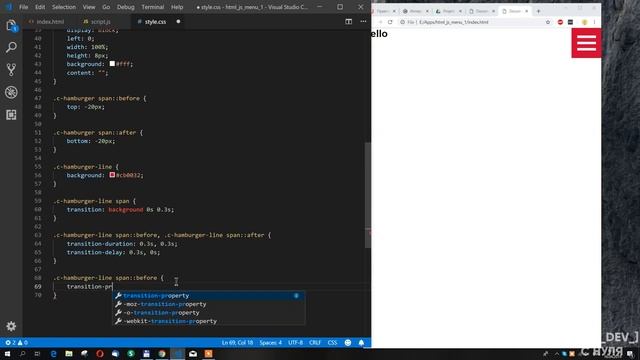Switch to the third Chrome tab
Screen dimensions: 640x360
[448, 11]
